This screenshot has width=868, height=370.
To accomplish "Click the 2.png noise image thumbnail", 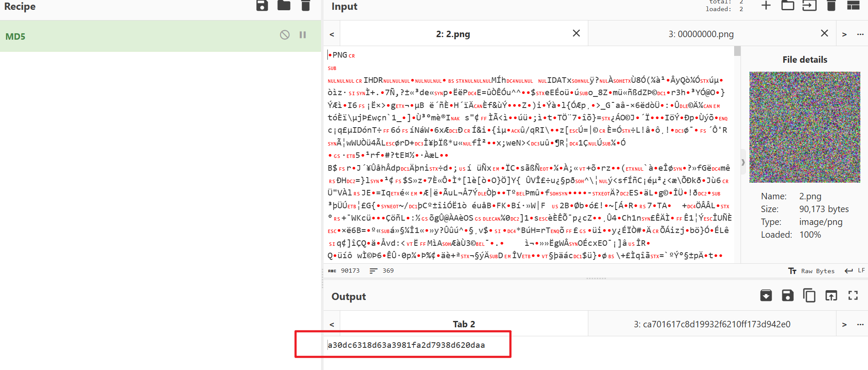I will (804, 127).
